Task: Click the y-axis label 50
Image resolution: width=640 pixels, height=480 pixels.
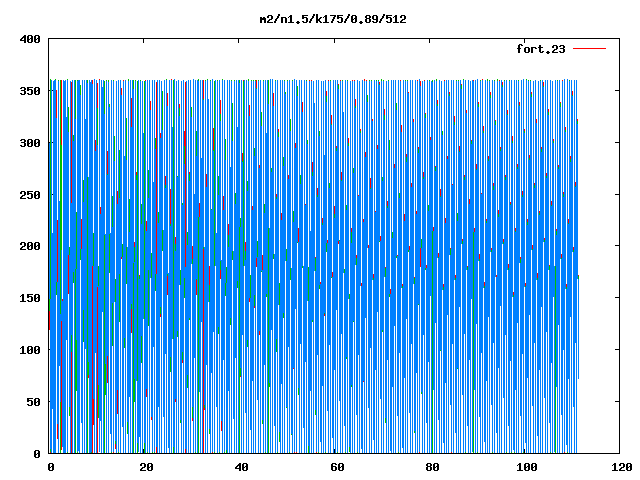Action: point(34,402)
